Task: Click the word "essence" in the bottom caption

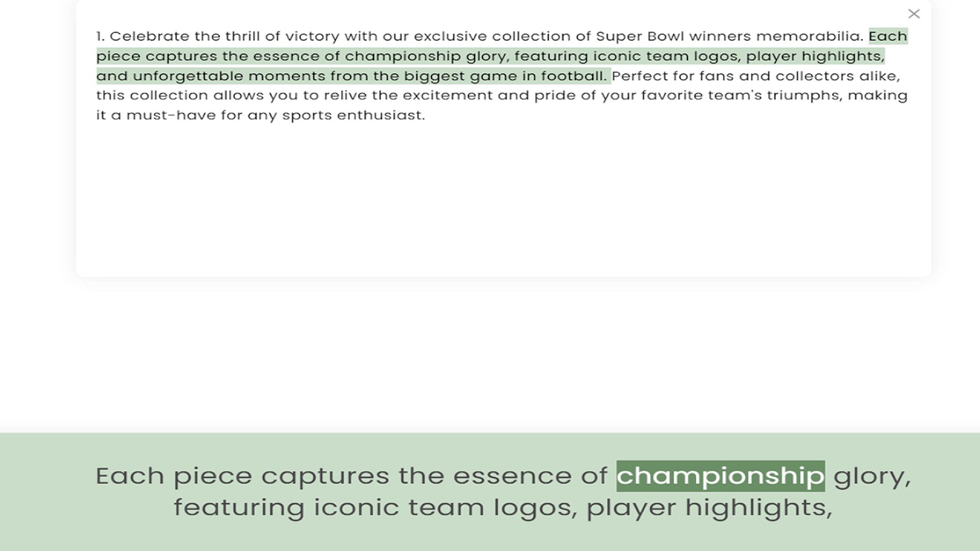Action: pyautogui.click(x=512, y=476)
